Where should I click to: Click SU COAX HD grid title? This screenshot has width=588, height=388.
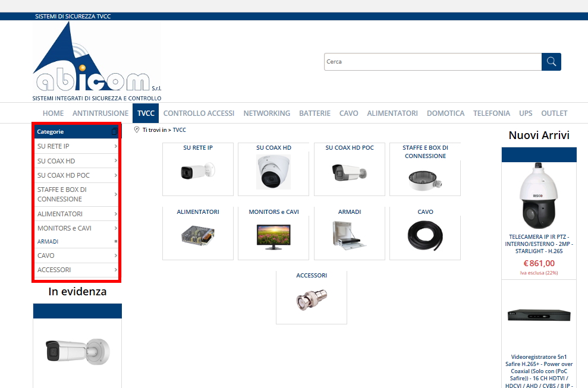click(x=273, y=148)
